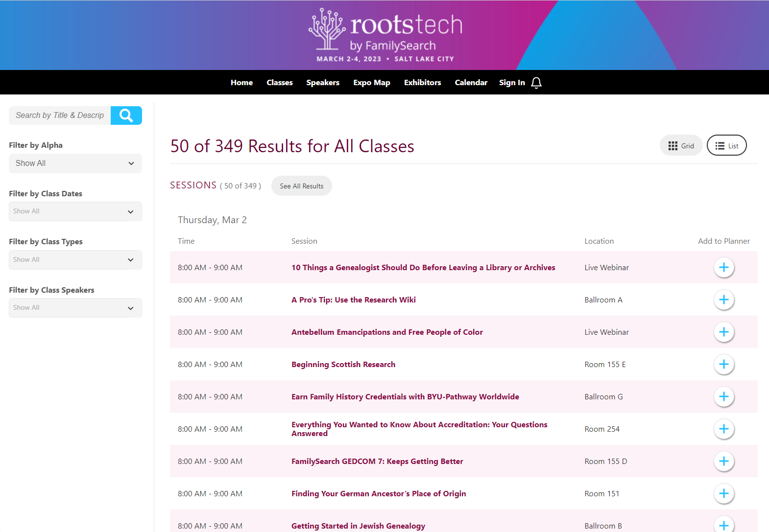Open the Filter by Class Types dropdown

(75, 260)
